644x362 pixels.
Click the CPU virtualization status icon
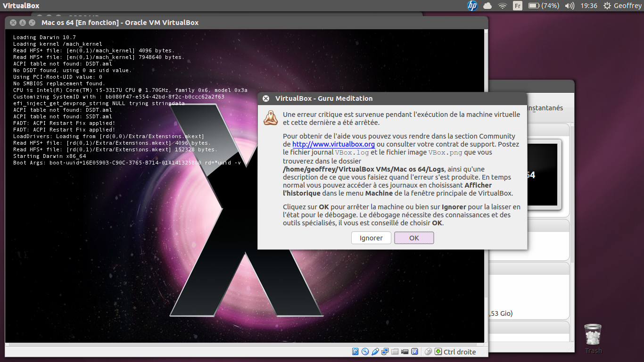click(415, 352)
